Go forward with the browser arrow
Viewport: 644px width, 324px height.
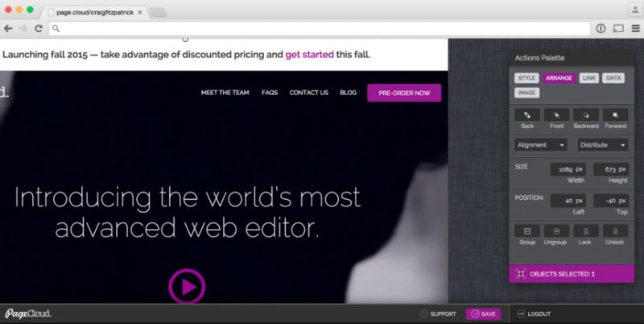point(23,28)
